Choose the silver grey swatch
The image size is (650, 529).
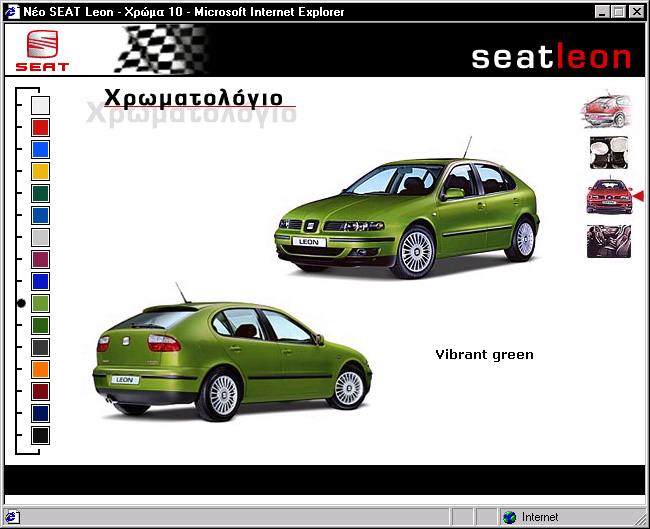[40, 237]
